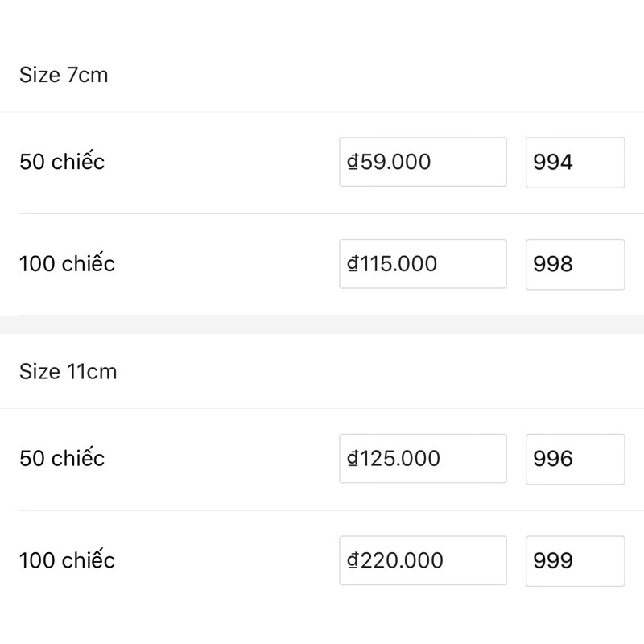Click the stock box next to đ115.000 price
Viewport: 644px width, 644px height.
tap(575, 263)
